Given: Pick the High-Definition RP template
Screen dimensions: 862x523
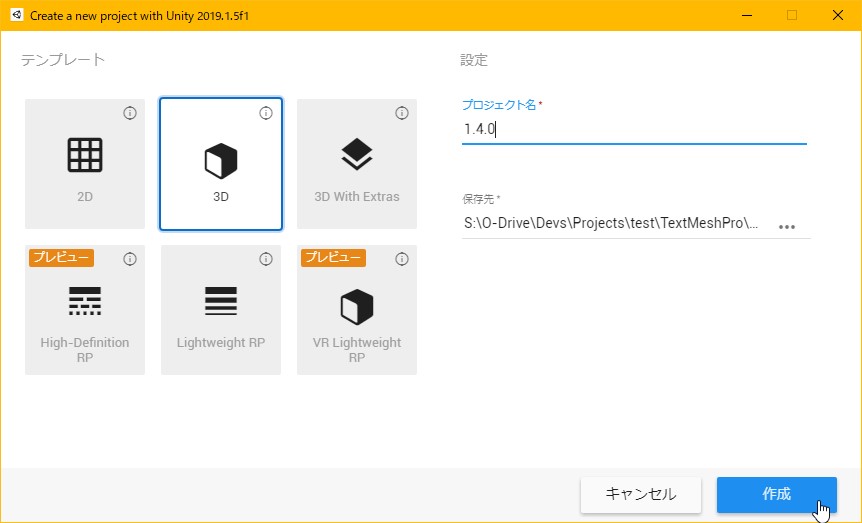Looking at the screenshot, I should [x=85, y=310].
